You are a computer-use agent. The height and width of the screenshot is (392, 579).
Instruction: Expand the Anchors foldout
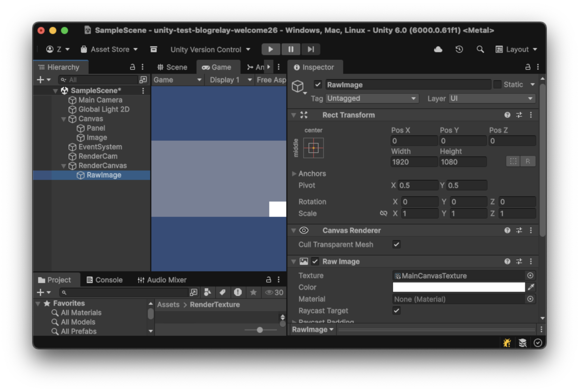point(294,173)
